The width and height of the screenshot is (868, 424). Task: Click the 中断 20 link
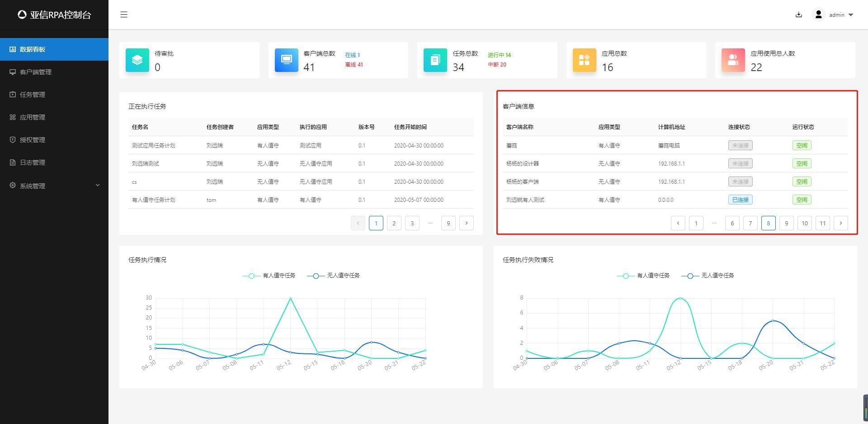click(x=497, y=65)
